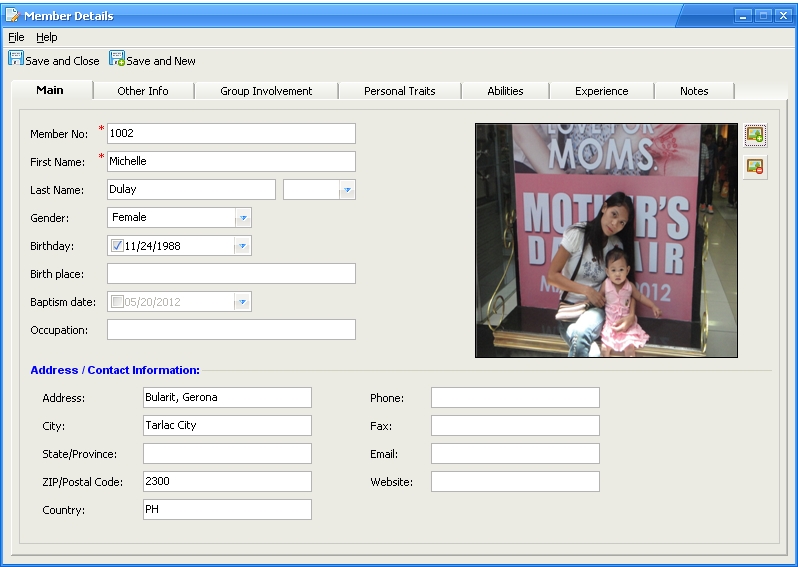Close the Member Details window
Viewport: 798px width, 567px height.
click(783, 16)
